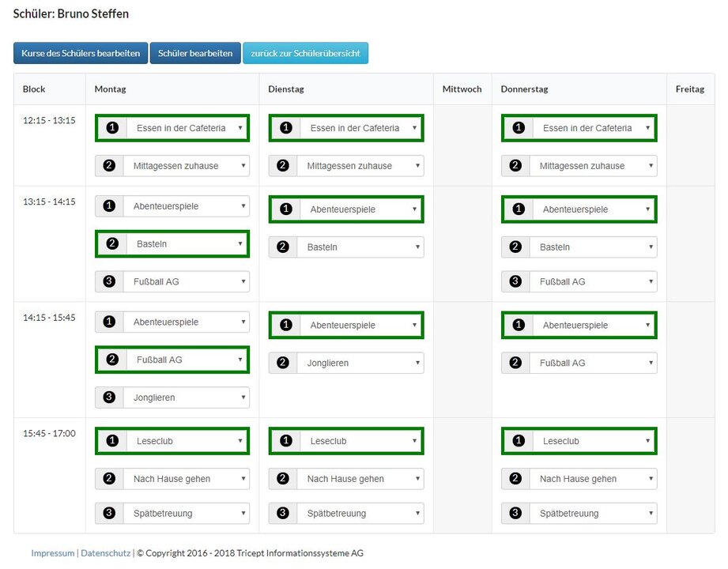The height and width of the screenshot is (569, 728).
Task: Open Monday's Mittagessen zuhause dropdown
Action: coord(186,166)
